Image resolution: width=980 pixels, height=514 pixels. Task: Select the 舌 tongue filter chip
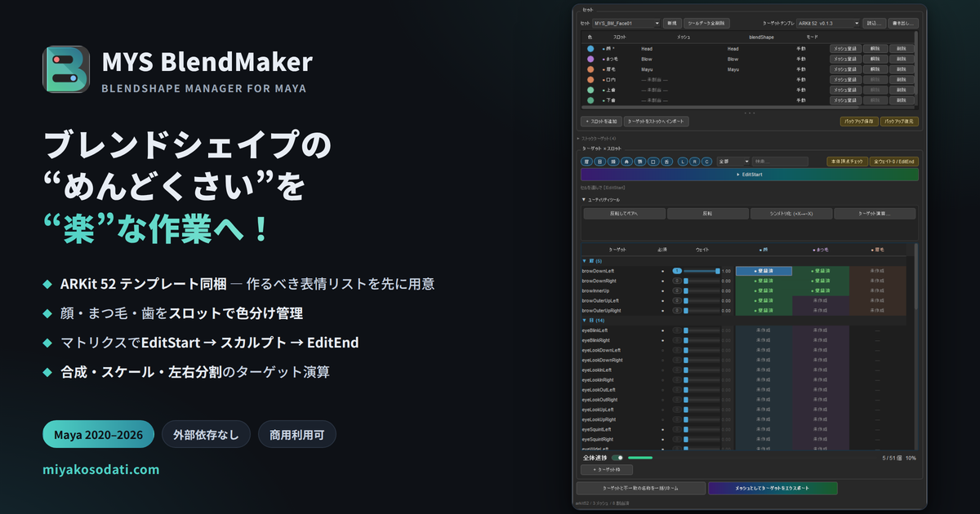click(666, 162)
